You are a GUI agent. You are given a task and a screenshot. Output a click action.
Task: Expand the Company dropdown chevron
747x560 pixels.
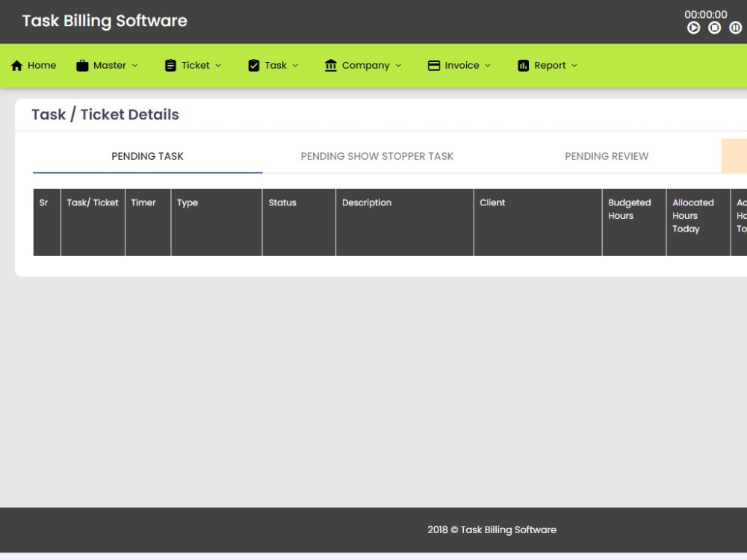[398, 66]
